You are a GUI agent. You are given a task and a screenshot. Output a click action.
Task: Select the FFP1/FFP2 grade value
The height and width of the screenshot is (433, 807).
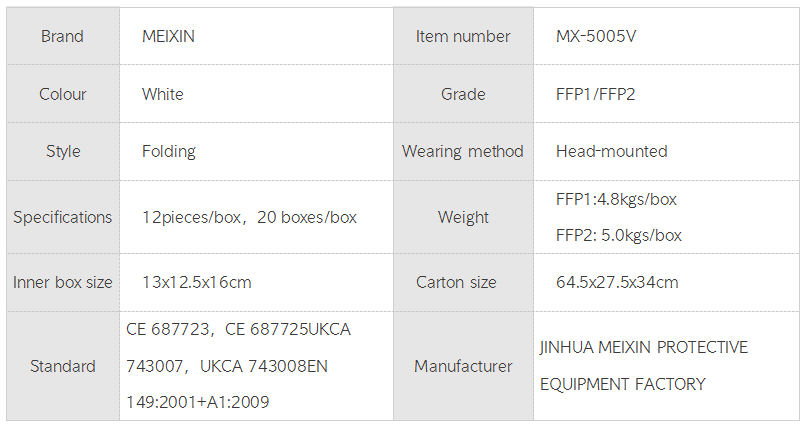(x=596, y=95)
